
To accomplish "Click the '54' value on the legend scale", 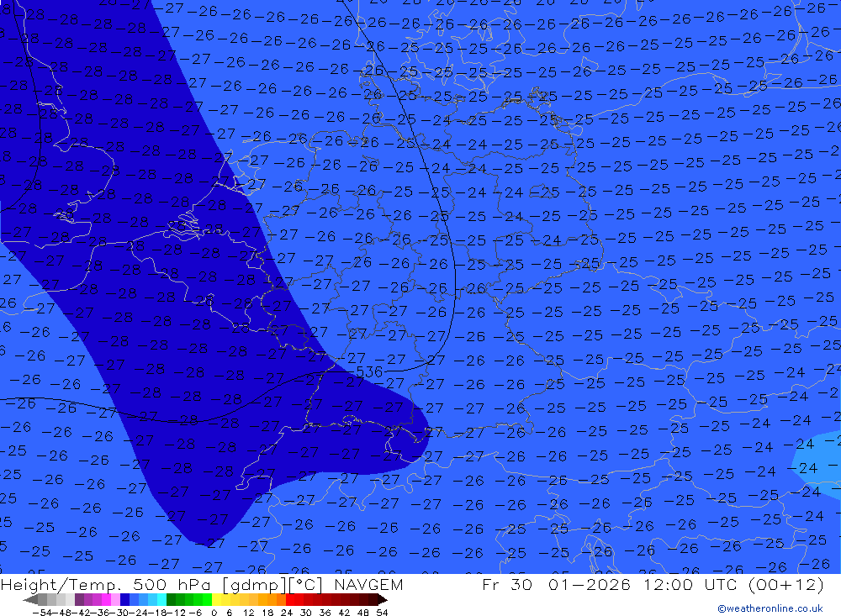I will point(382,613).
